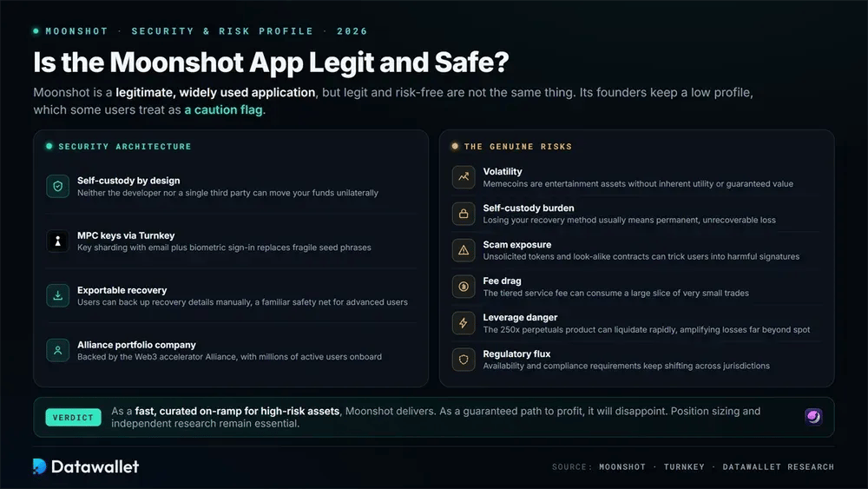Click the 'tiered service fee' description line
The width and height of the screenshot is (868, 489).
(615, 293)
